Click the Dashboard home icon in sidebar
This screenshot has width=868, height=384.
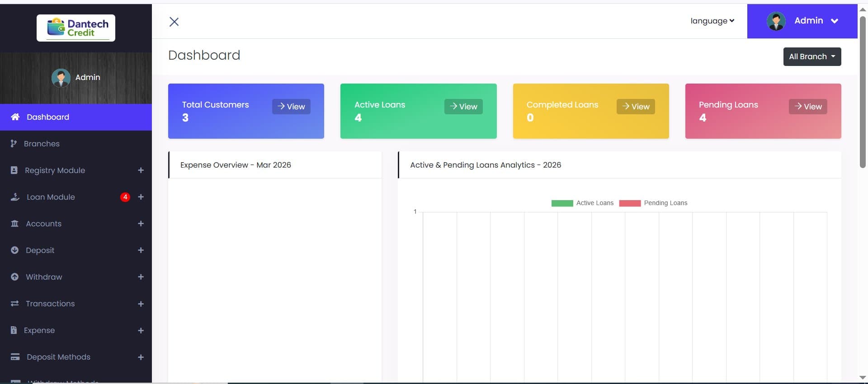point(15,117)
